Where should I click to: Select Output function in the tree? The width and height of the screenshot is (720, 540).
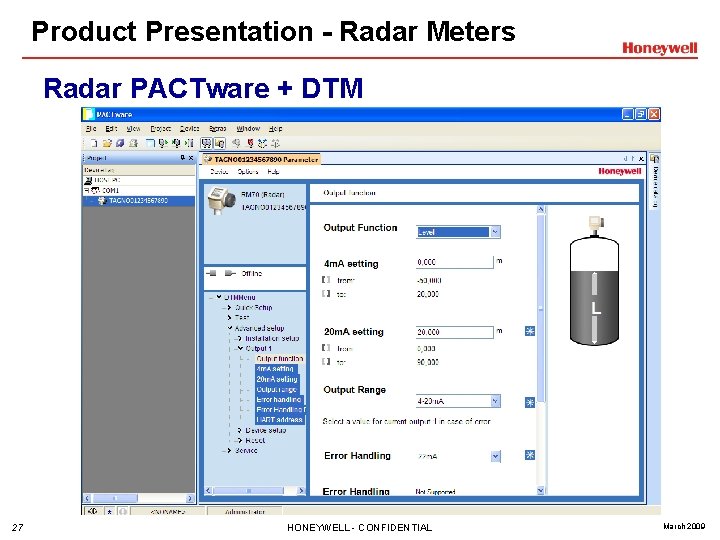(280, 359)
